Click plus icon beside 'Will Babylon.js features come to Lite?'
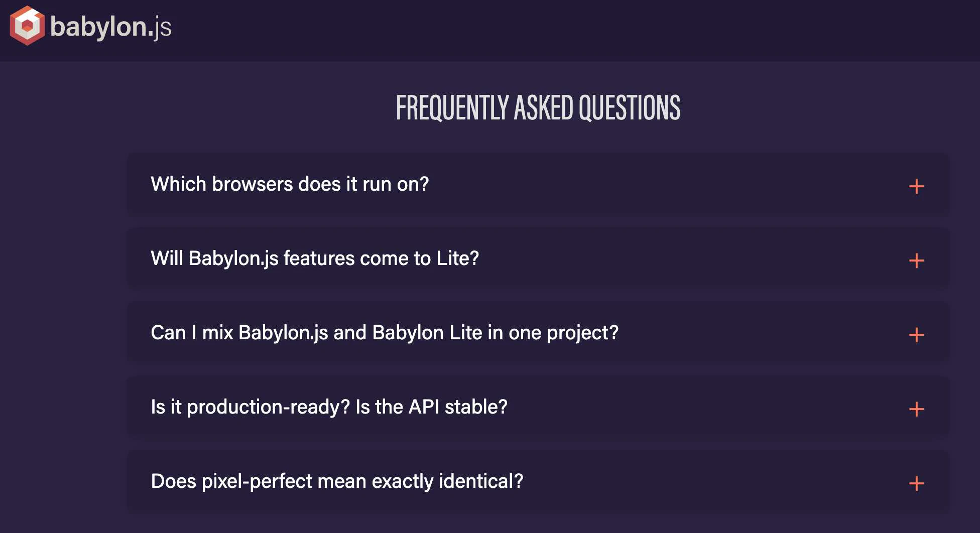This screenshot has height=533, width=980. pyautogui.click(x=916, y=260)
